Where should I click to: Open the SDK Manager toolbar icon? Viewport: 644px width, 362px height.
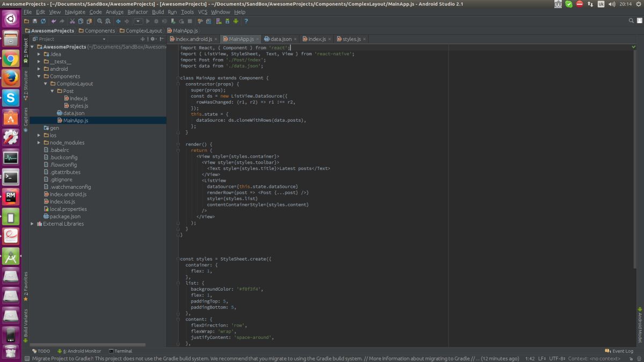(227, 21)
